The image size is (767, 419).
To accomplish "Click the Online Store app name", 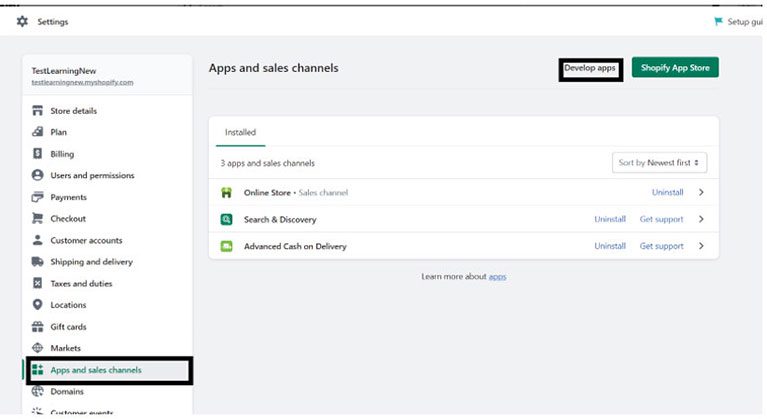I will click(x=267, y=193).
